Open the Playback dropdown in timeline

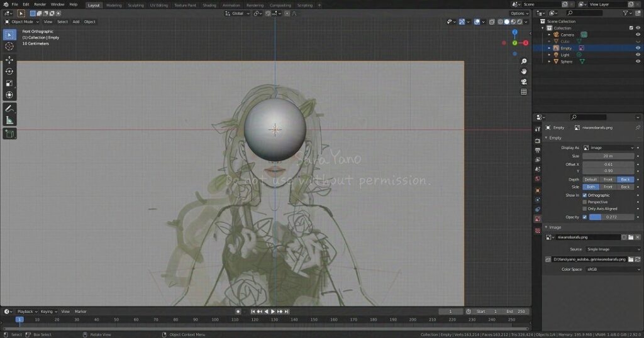pyautogui.click(x=27, y=312)
